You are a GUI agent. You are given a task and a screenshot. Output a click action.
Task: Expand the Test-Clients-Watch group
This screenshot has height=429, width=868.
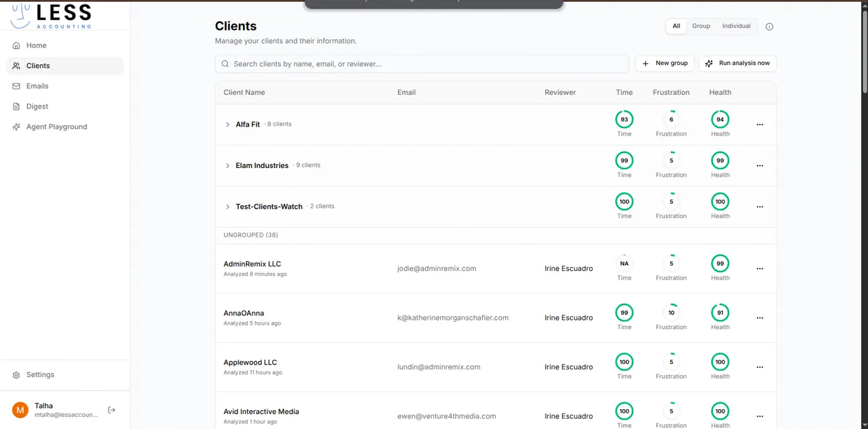(228, 206)
